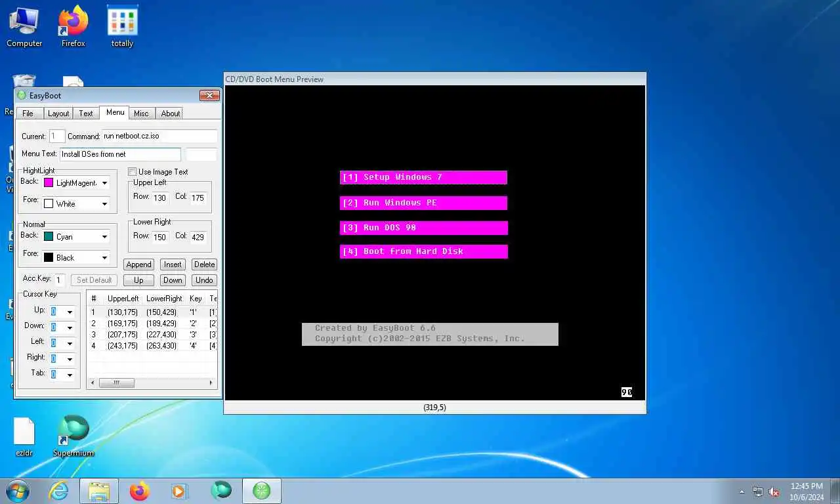Click Upper Left Row field
This screenshot has height=504, width=840.
[160, 198]
